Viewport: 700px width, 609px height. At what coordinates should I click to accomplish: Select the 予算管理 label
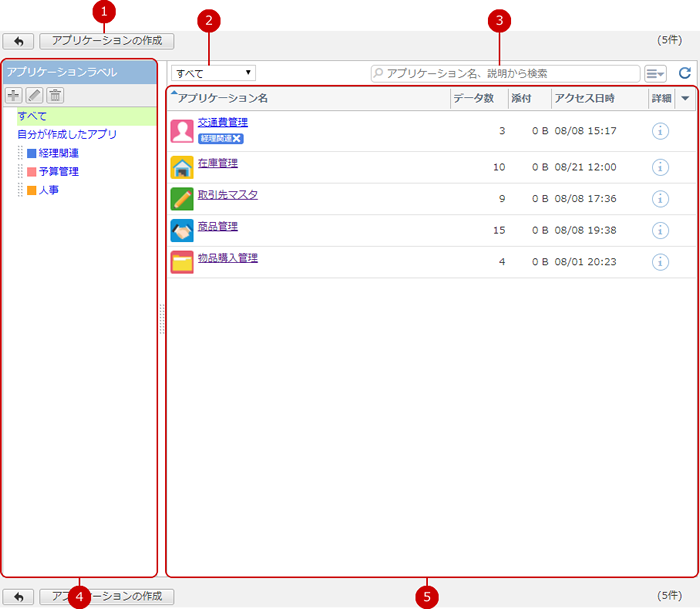[x=59, y=171]
